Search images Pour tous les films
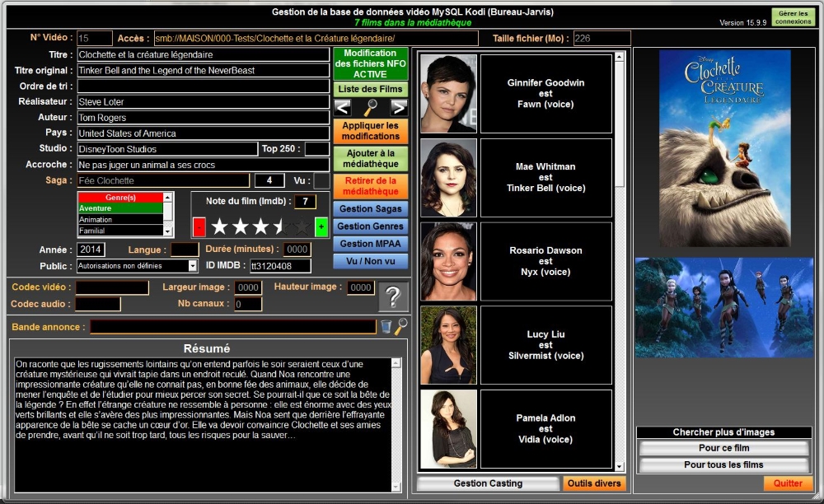This screenshot has width=824, height=504. click(723, 464)
